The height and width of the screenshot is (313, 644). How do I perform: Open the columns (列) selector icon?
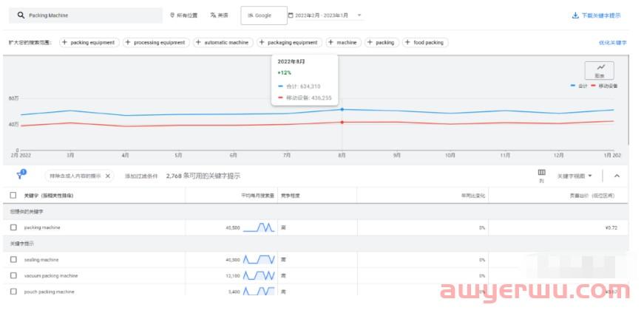(541, 173)
